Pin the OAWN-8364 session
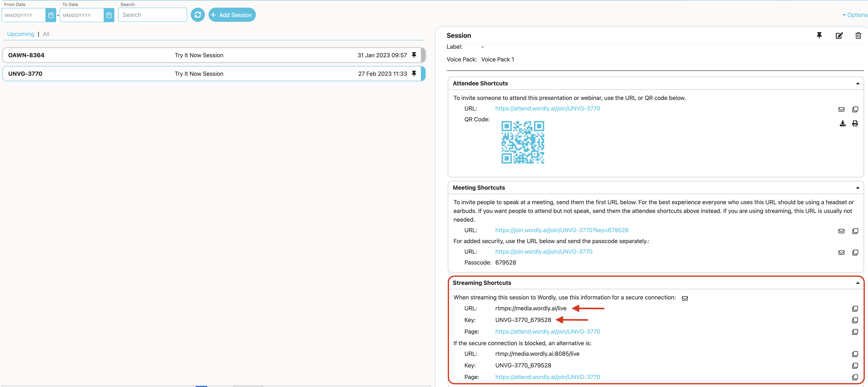This screenshot has width=868, height=387. pyautogui.click(x=414, y=55)
